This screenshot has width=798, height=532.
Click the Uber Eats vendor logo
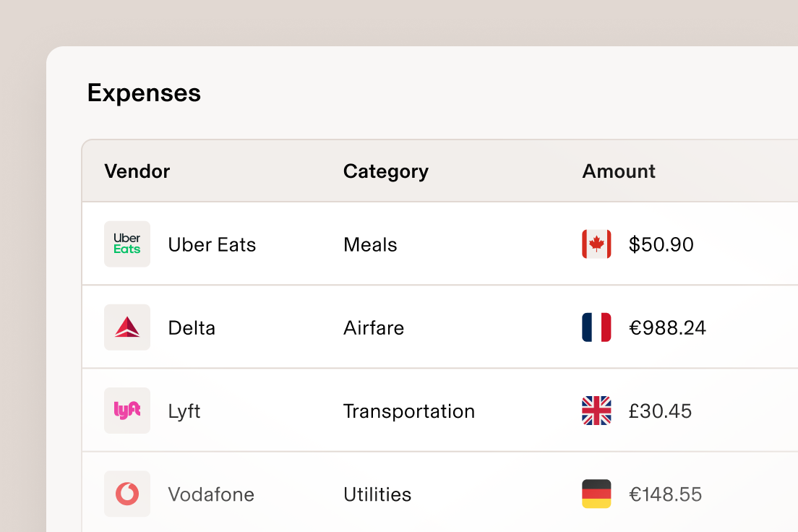point(127,244)
